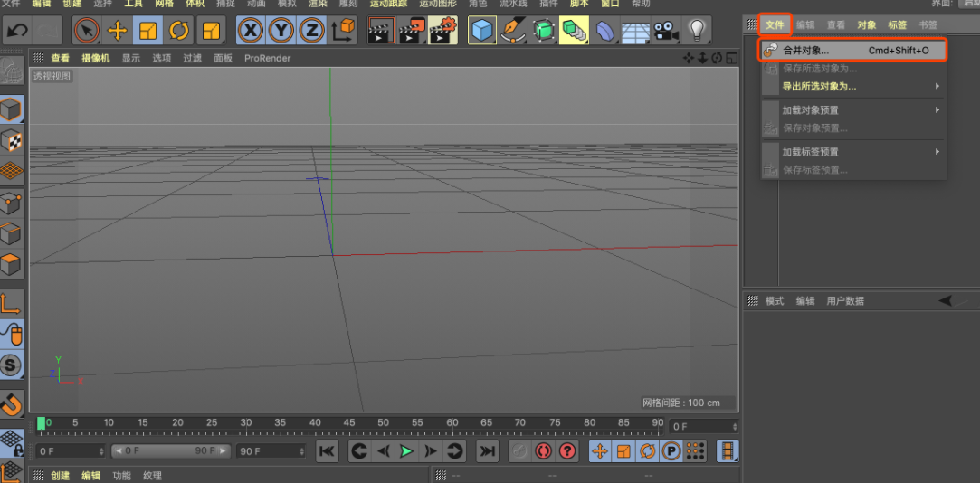Select the Move tool in top toolbar
The height and width of the screenshot is (483, 980).
tap(118, 30)
